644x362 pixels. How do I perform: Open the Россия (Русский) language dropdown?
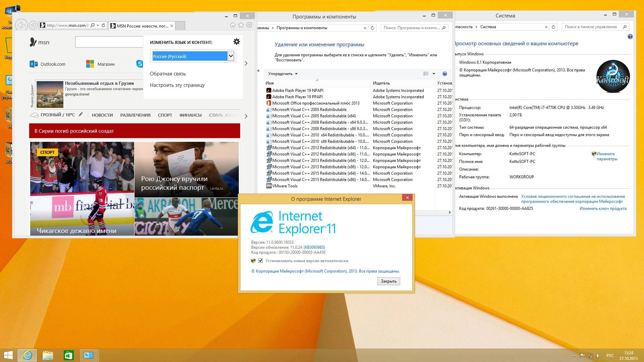[231, 56]
